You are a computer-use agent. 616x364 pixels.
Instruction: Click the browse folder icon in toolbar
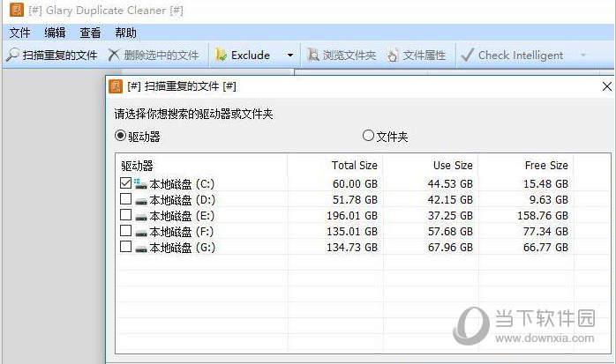[x=313, y=55]
